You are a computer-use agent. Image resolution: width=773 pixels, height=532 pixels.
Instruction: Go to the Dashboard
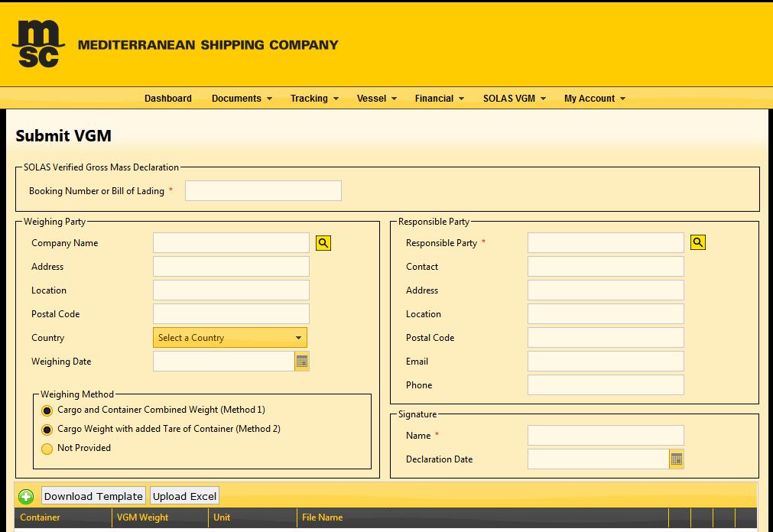point(168,98)
